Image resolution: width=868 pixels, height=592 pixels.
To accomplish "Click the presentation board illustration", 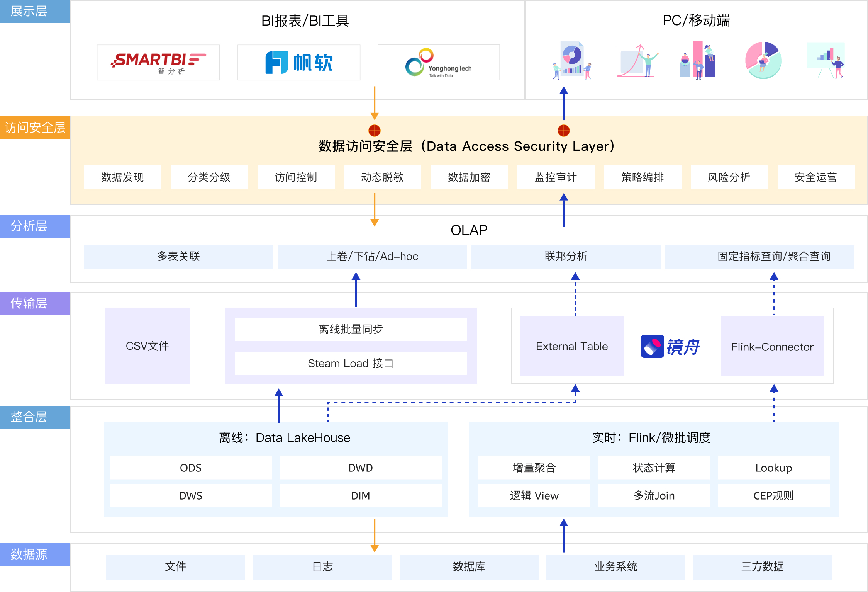I will (826, 60).
